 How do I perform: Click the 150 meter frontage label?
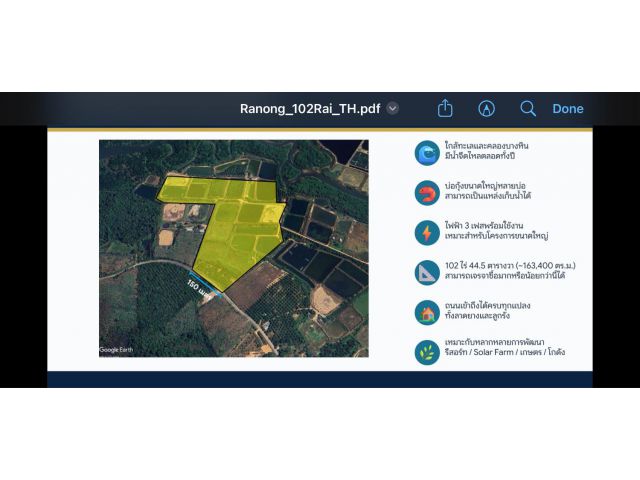click(198, 287)
